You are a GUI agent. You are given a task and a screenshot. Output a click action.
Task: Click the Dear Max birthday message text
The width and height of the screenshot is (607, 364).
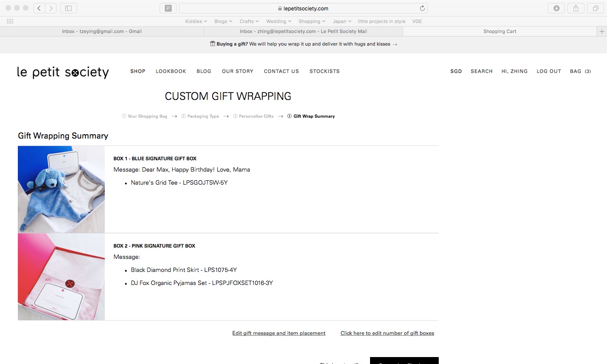pyautogui.click(x=182, y=169)
